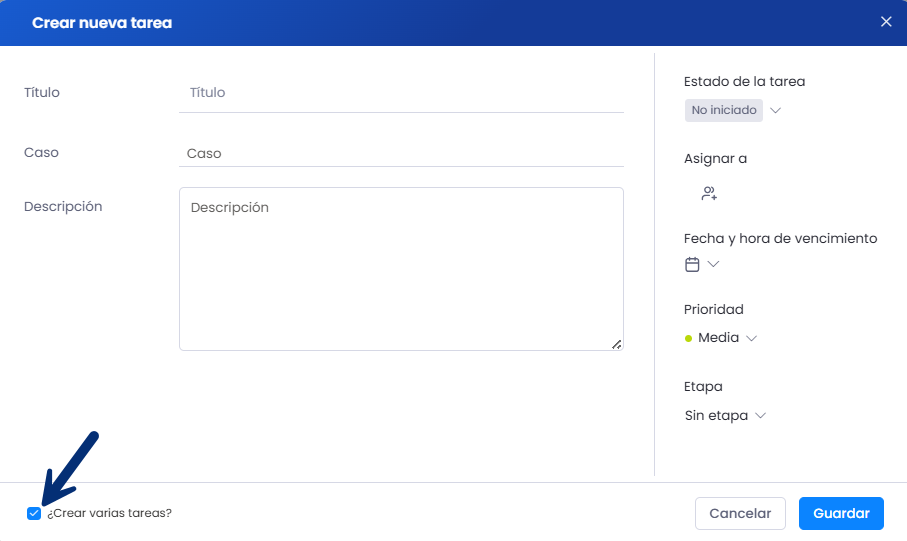Click the green Media priority dot
The width and height of the screenshot is (907, 541).
click(688, 338)
